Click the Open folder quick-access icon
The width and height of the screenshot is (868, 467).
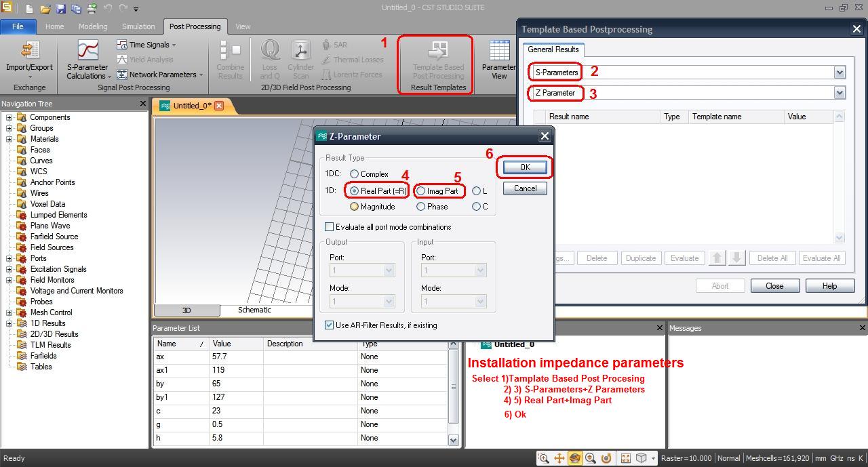click(x=45, y=9)
